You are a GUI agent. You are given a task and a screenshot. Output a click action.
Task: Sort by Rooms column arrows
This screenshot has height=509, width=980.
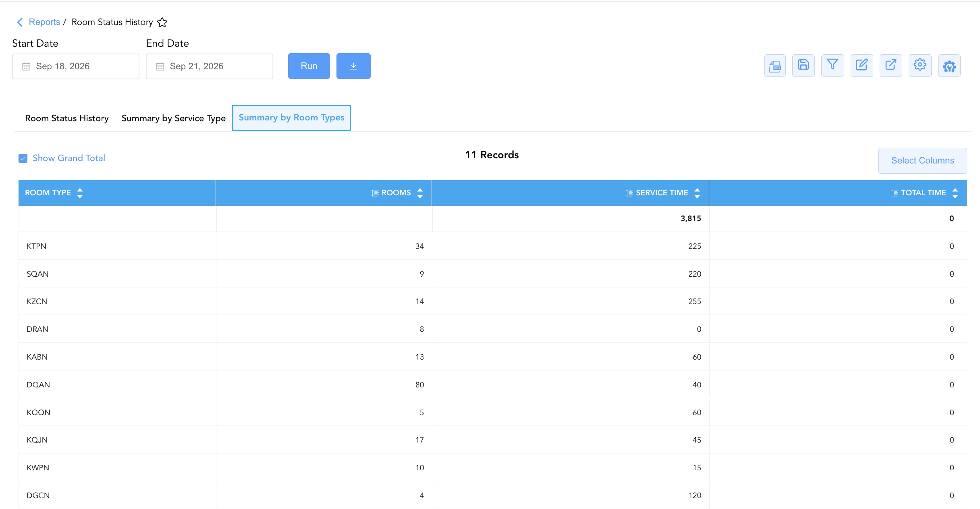[x=420, y=193]
